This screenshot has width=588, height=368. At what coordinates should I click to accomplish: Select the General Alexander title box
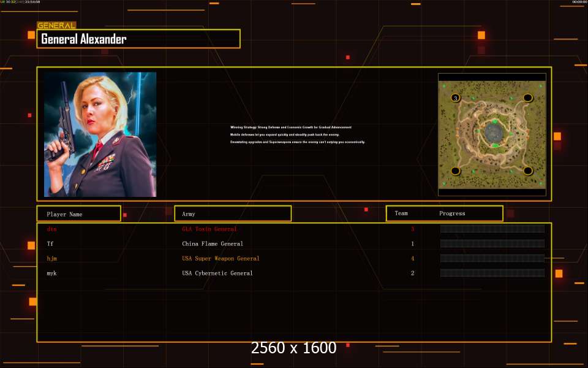138,39
